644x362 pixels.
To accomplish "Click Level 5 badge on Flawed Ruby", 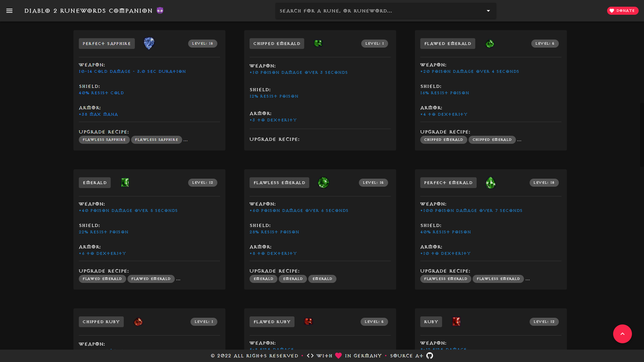I will (374, 322).
